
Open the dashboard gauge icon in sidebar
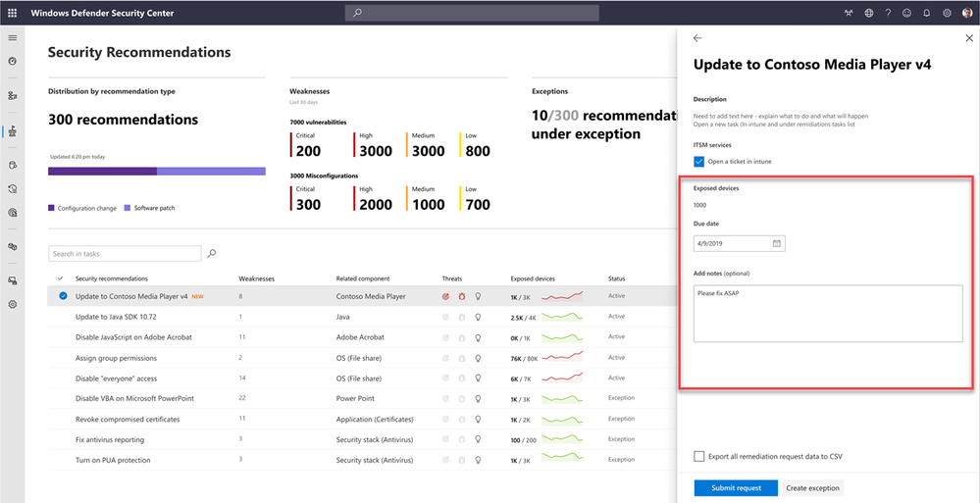[x=13, y=61]
